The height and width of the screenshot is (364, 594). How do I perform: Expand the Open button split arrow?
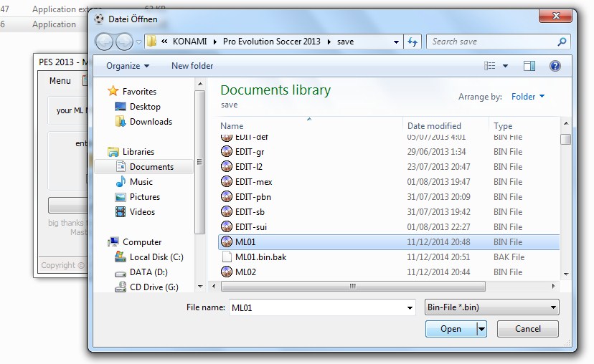click(481, 329)
